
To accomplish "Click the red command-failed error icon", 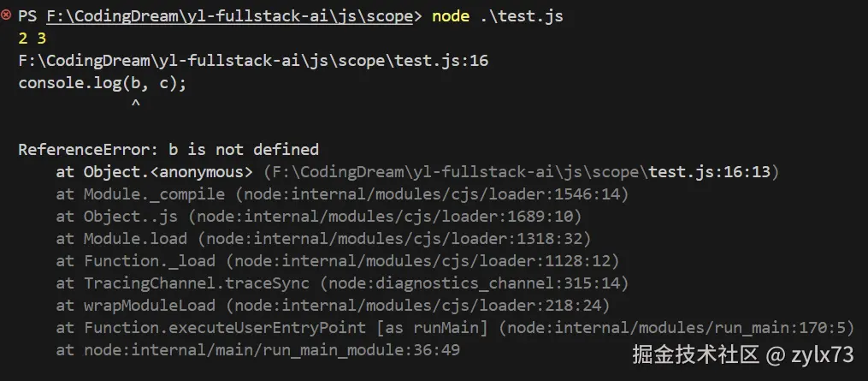I will point(7,16).
